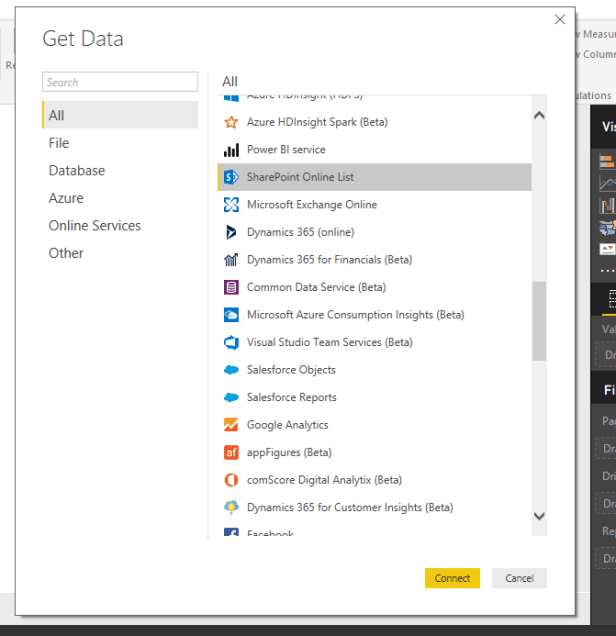Select Azure HDInsight Spark (Beta) entry

coord(374,122)
